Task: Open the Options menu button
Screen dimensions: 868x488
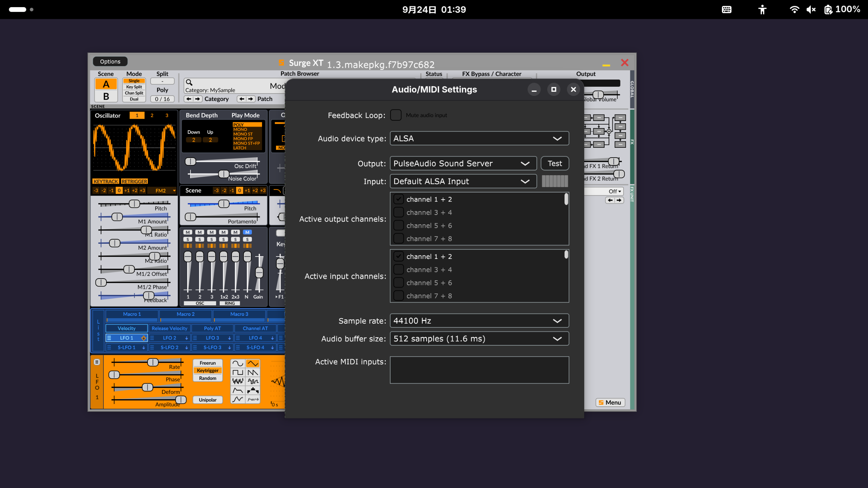Action: pos(110,61)
